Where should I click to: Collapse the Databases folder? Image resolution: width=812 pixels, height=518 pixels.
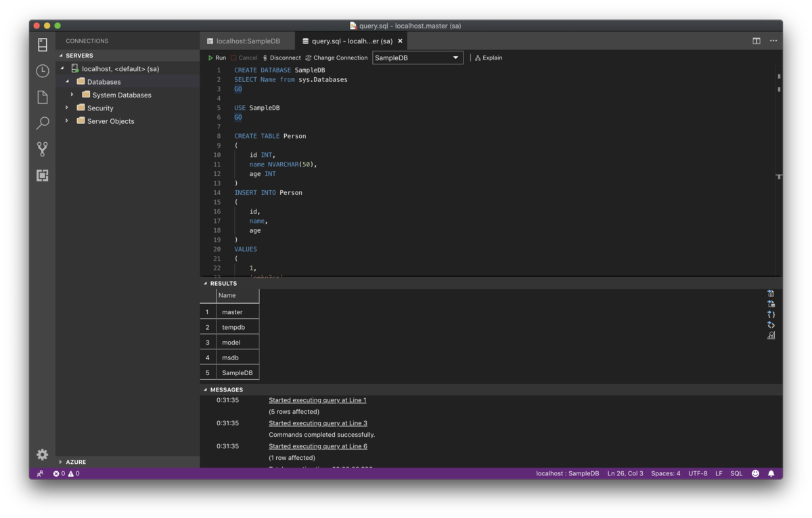point(67,81)
